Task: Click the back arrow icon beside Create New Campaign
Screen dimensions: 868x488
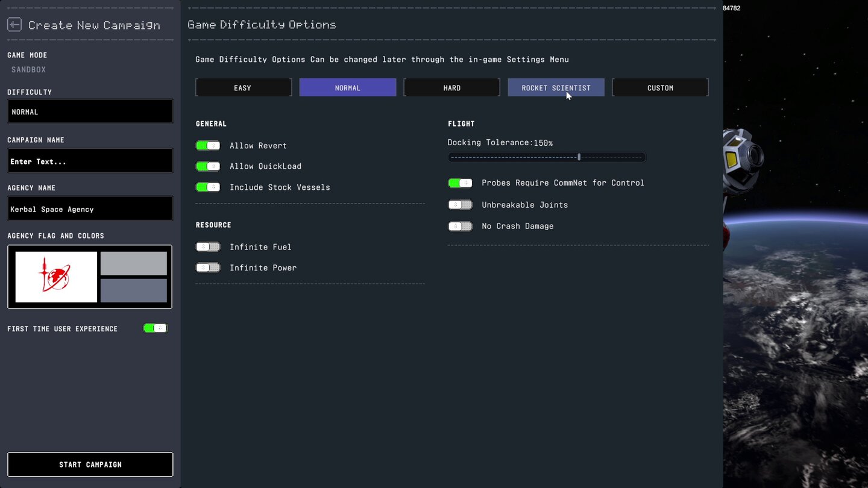Action: click(x=14, y=25)
